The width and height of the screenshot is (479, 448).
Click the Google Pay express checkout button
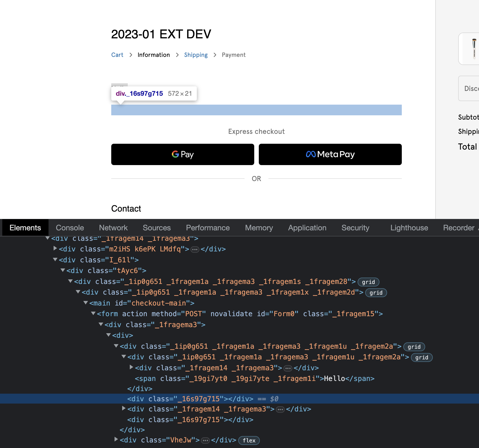click(182, 154)
